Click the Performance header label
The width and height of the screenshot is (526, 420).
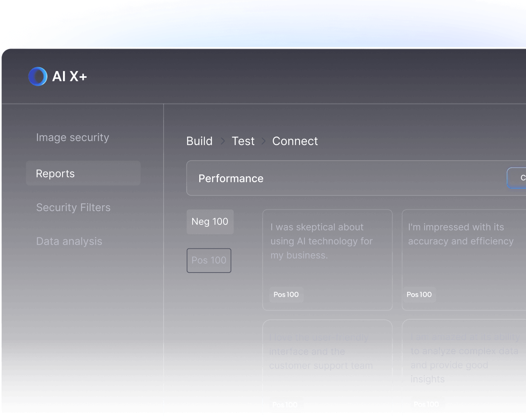(231, 178)
